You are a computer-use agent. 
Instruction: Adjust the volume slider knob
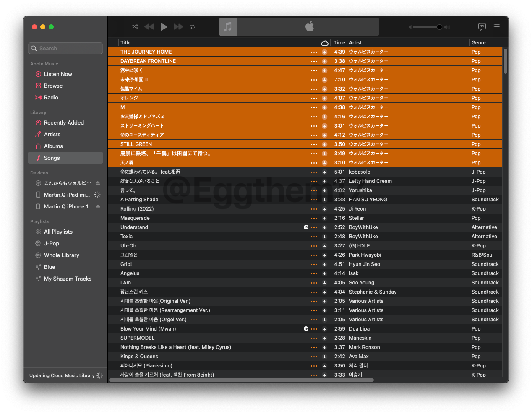coord(439,27)
